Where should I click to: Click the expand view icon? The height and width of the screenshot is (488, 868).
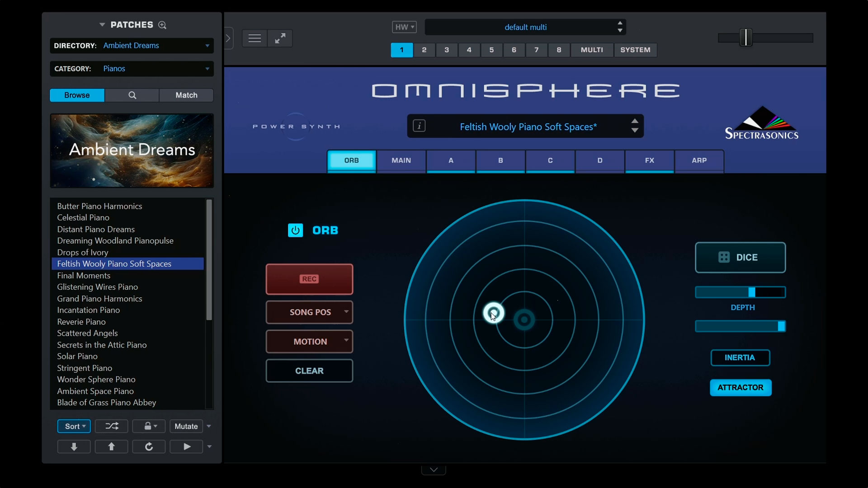tap(280, 38)
